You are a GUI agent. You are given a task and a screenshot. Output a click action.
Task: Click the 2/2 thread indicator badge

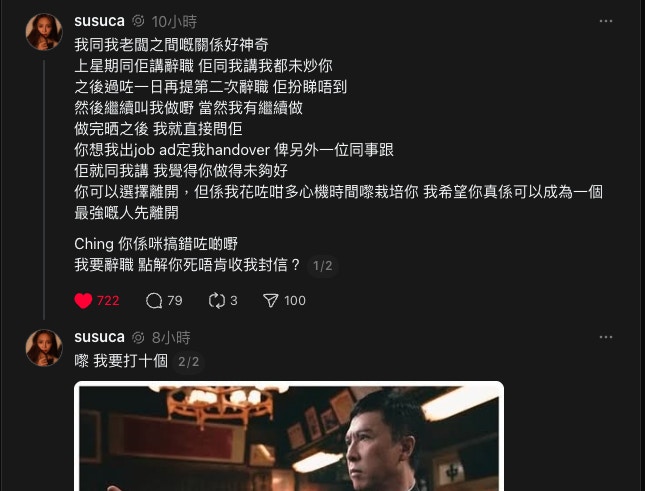[x=188, y=361]
